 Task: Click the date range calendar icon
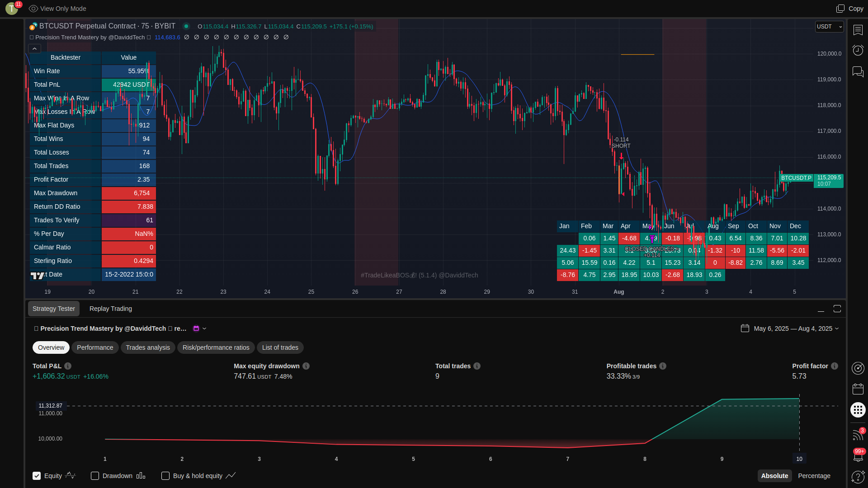point(745,328)
